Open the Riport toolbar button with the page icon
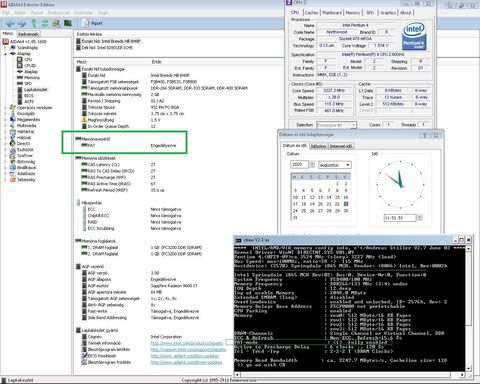The width and height of the screenshot is (480, 384). coord(92,23)
